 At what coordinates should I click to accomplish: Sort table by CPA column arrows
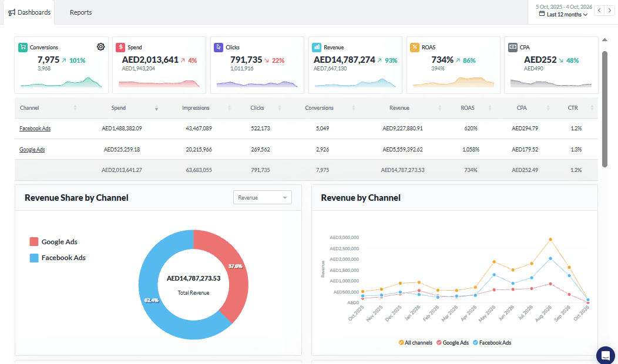(x=548, y=108)
